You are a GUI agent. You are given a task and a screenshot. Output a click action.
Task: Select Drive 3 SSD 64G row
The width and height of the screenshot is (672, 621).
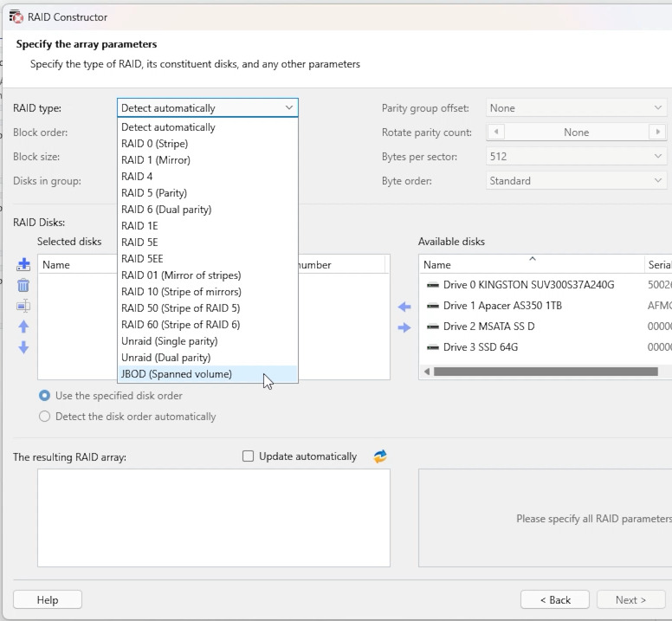coord(546,347)
